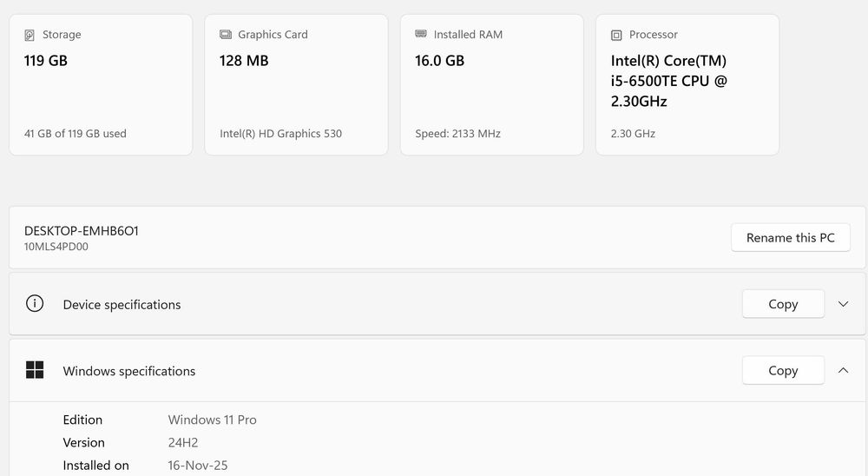This screenshot has width=868, height=476.
Task: Click the Installed RAM memory icon
Action: tap(421, 35)
